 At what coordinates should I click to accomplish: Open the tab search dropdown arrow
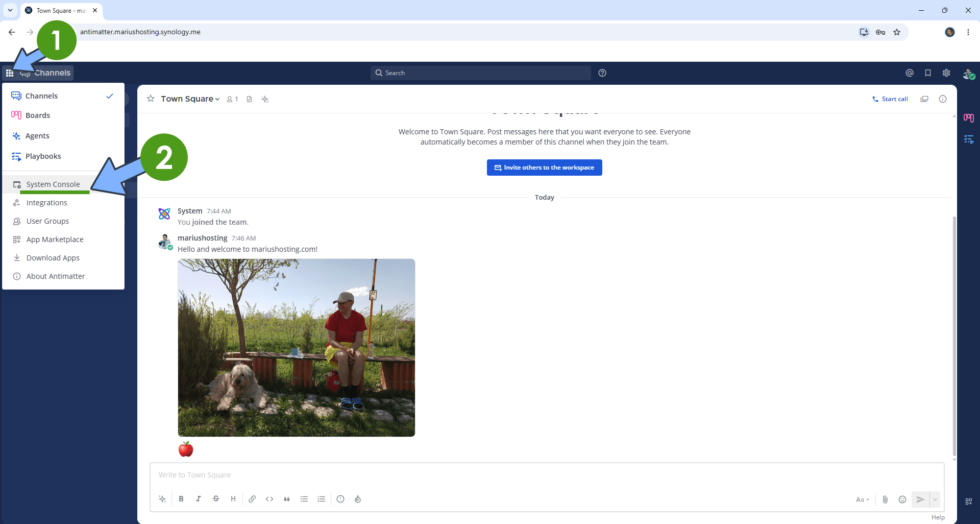tap(10, 10)
